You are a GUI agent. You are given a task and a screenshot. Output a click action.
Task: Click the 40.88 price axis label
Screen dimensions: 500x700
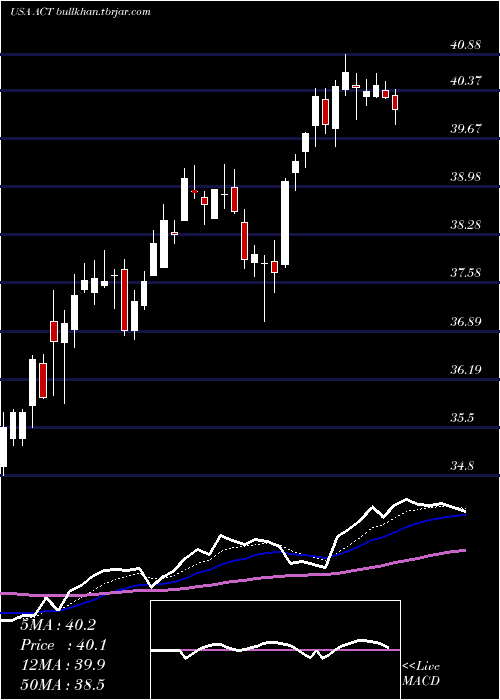point(466,45)
